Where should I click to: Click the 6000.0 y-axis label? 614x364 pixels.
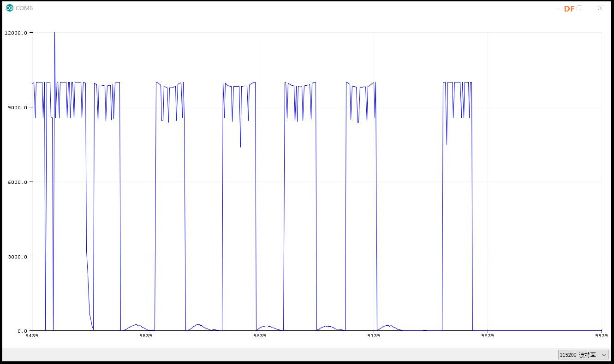coord(18,182)
